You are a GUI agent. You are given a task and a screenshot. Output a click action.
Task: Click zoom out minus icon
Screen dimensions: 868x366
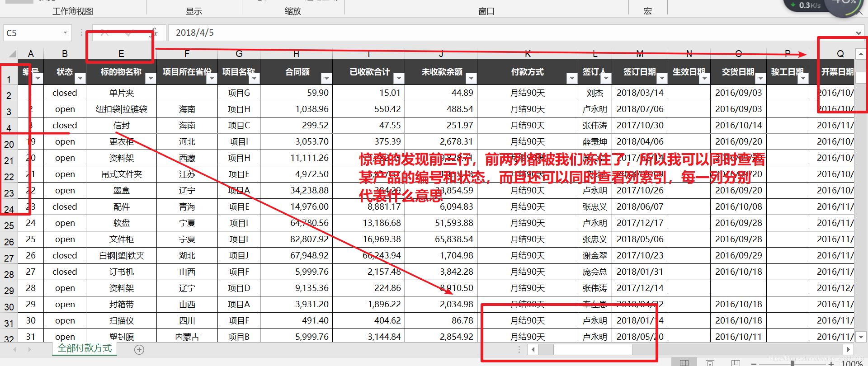pos(754,363)
